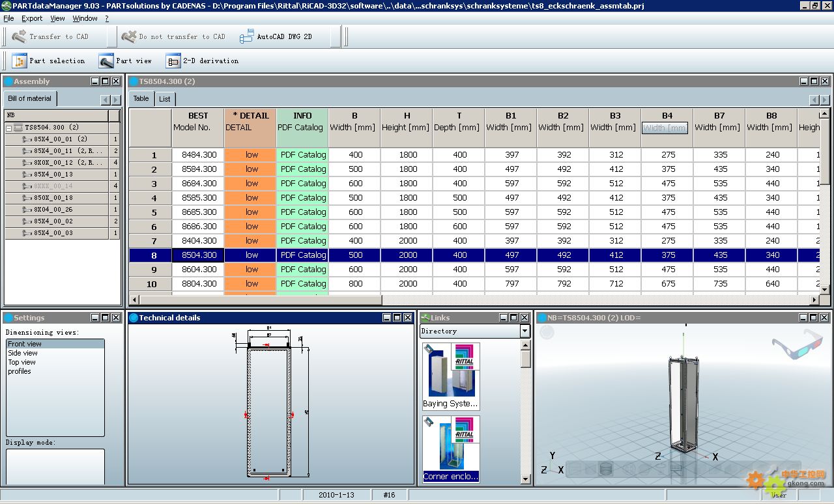
Task: Select the greyed 8XXX_00_14 tree row
Action: click(x=63, y=186)
